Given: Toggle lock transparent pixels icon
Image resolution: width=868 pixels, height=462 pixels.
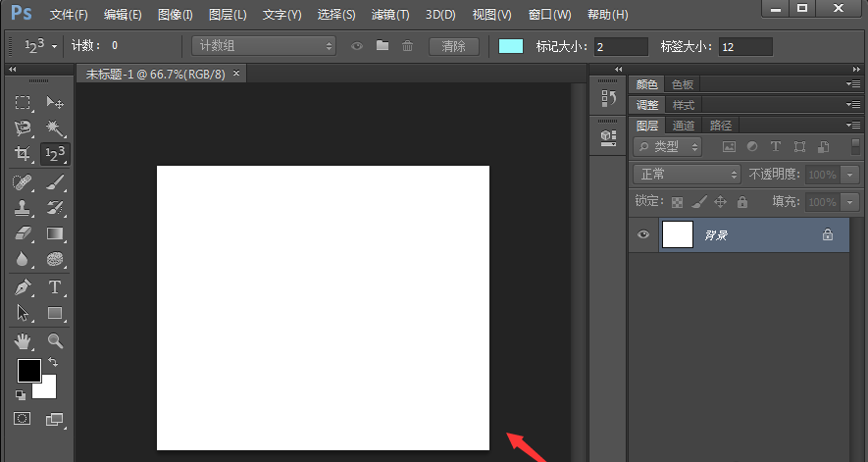Looking at the screenshot, I should click(677, 202).
